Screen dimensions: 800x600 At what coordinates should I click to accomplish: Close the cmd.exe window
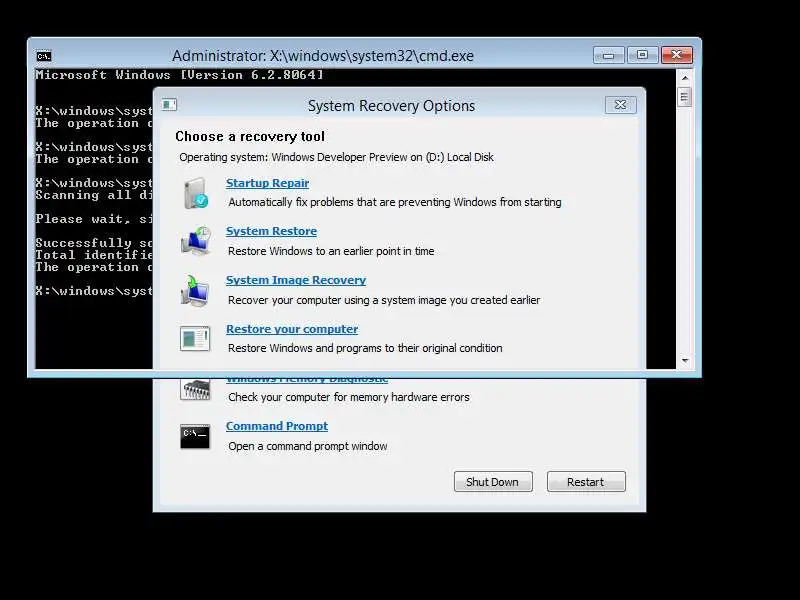(x=677, y=55)
